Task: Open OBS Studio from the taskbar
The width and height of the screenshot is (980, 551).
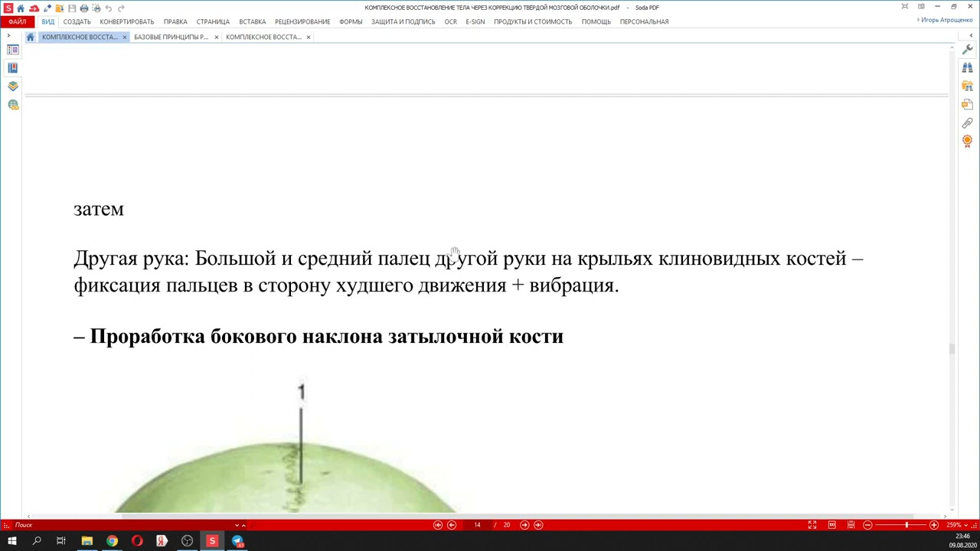Action: point(187,541)
